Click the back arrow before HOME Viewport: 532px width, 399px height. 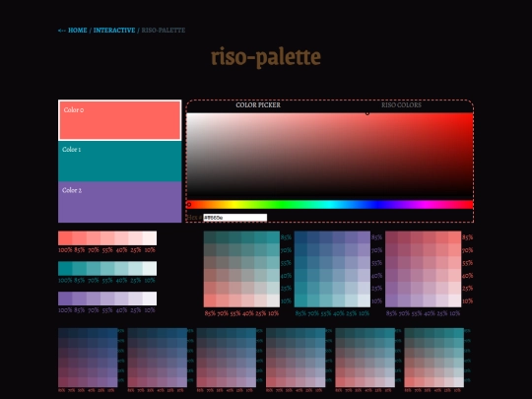tap(61, 31)
